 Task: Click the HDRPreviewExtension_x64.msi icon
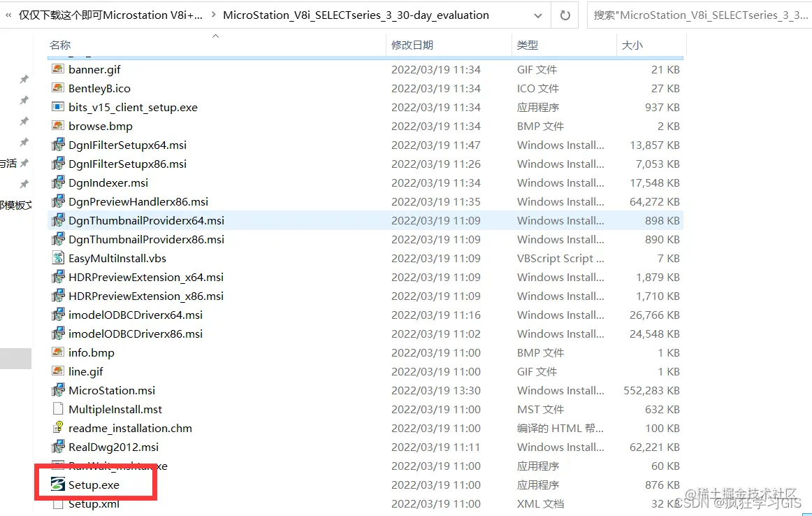[58, 277]
